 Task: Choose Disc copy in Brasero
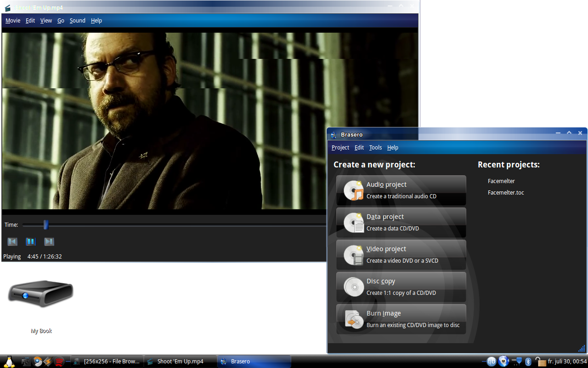coord(401,287)
